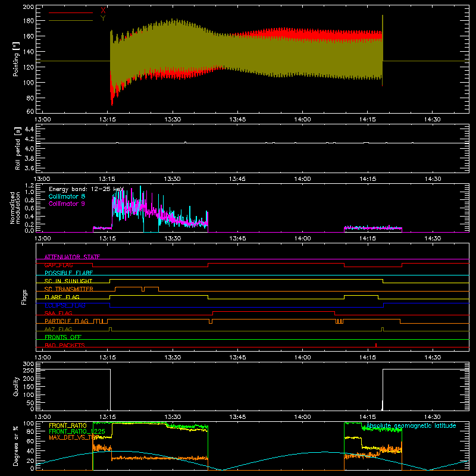Select the red legend line beside X

point(71,12)
